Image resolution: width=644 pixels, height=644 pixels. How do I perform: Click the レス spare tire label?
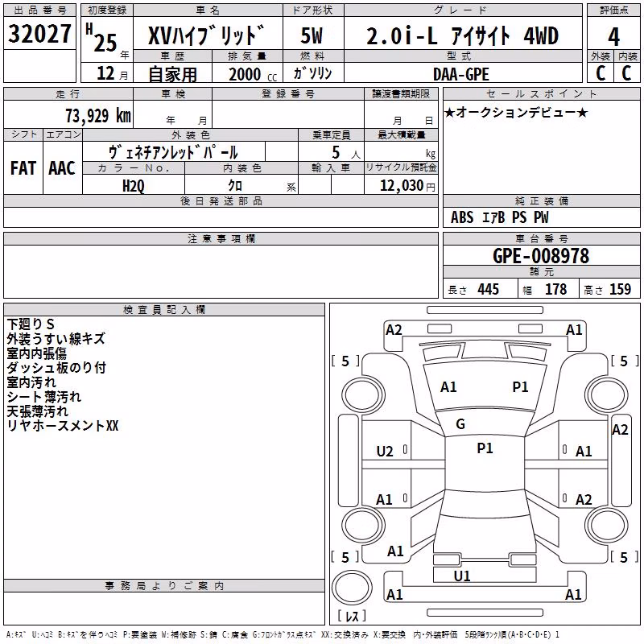[x=352, y=616]
